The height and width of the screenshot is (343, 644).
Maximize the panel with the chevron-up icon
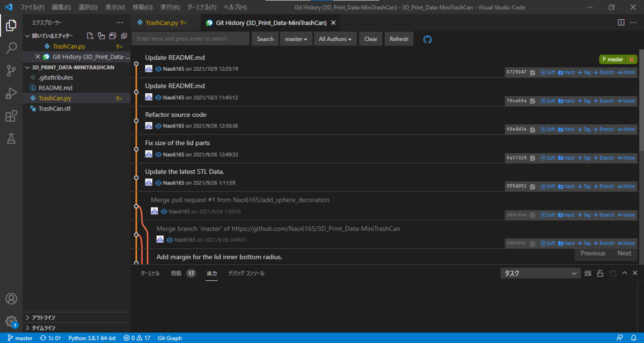click(x=625, y=273)
